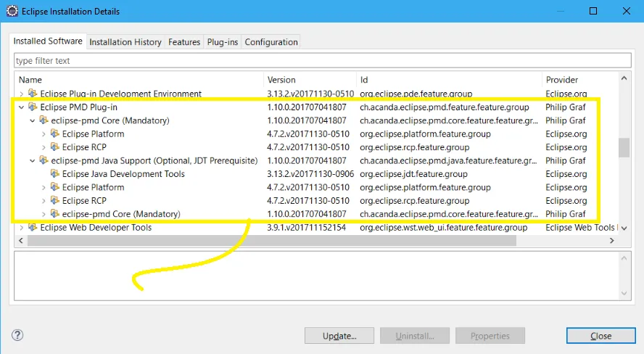Click the table vertical scrollbar thumb
This screenshot has height=354, width=644.
(624, 147)
